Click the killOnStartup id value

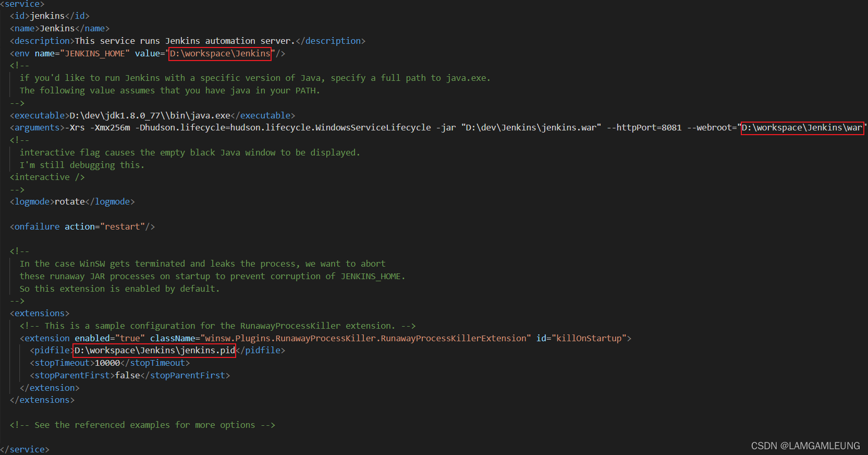[x=589, y=339]
